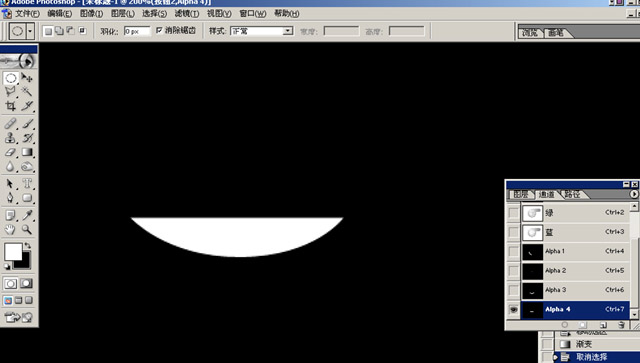Click the white foreground color swatch
Viewport: 640px width, 363px height.
[13, 251]
